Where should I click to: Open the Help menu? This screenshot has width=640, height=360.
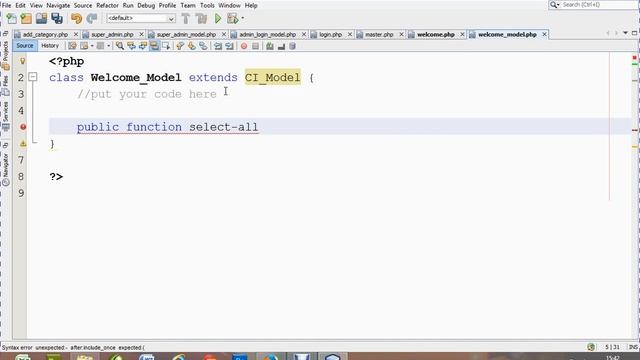251,5
